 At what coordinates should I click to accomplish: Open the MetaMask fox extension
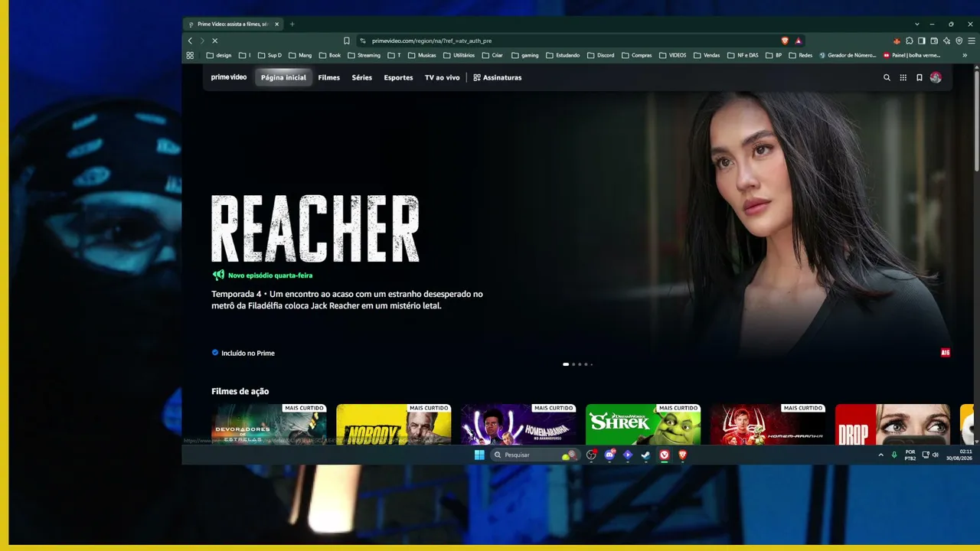(897, 41)
